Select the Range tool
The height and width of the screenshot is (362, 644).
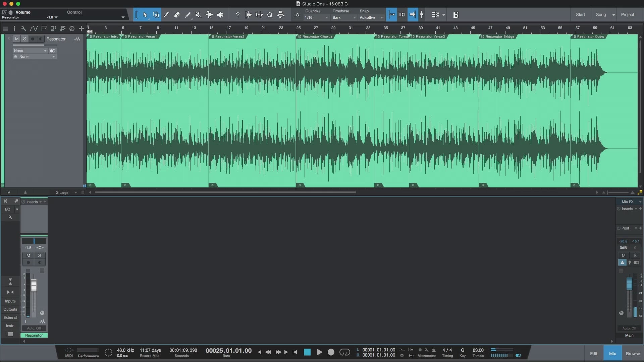click(156, 15)
